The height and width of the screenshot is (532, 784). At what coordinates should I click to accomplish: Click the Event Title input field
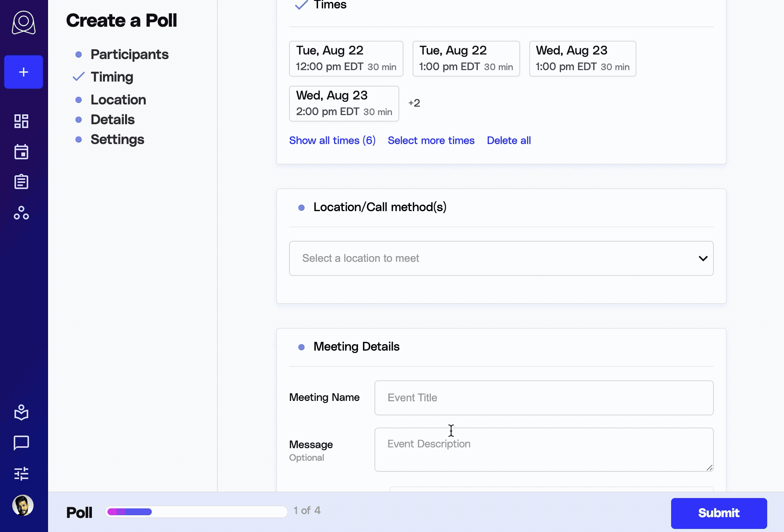tap(544, 398)
